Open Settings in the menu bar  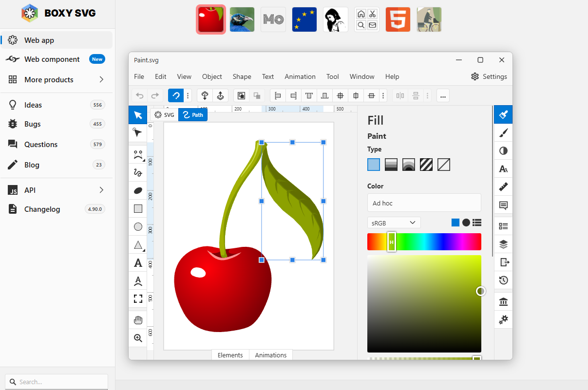coord(489,76)
